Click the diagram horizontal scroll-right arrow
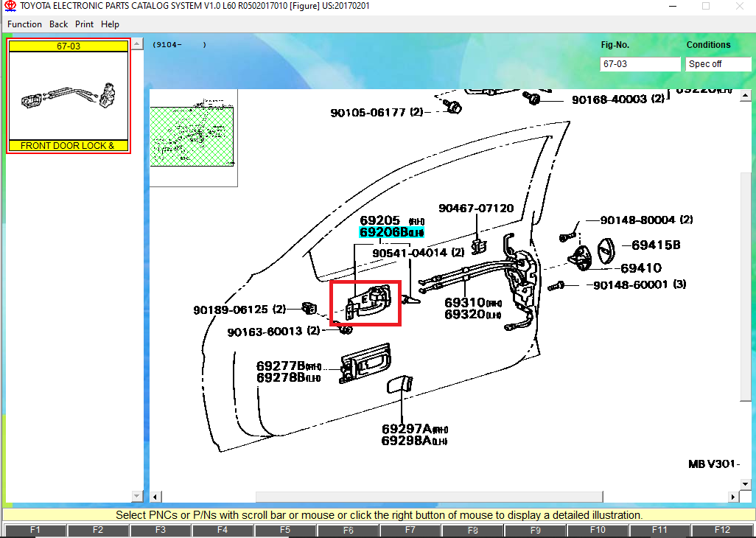This screenshot has height=538, width=756. coord(733,497)
